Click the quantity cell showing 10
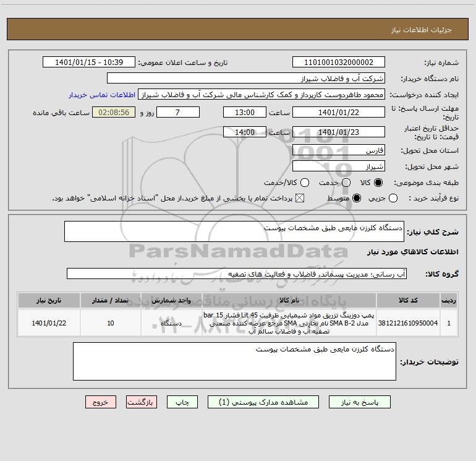 point(111,323)
